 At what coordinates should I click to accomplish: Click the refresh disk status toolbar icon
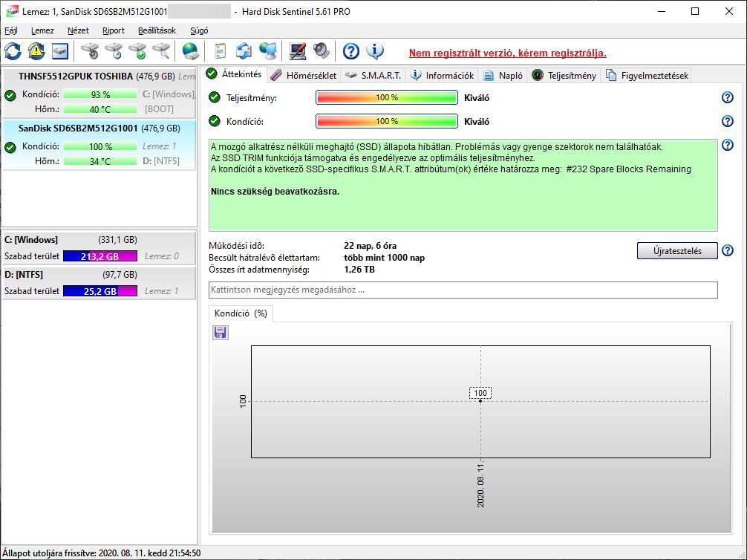pyautogui.click(x=13, y=51)
